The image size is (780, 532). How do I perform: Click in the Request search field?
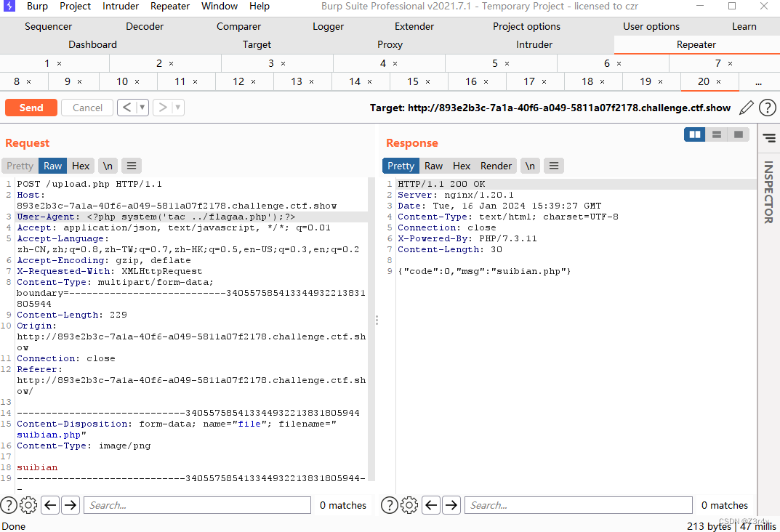(198, 505)
